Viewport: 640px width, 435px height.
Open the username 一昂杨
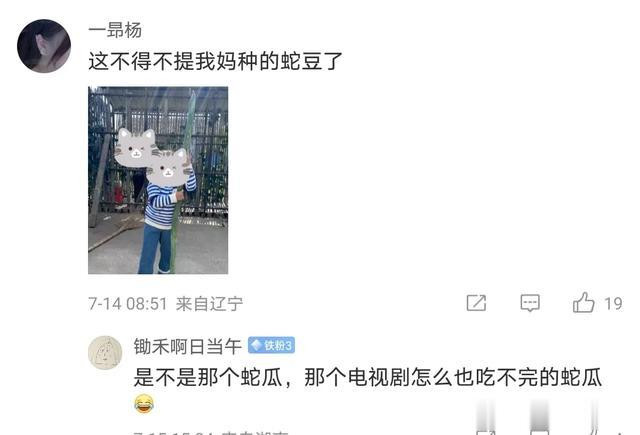[115, 30]
